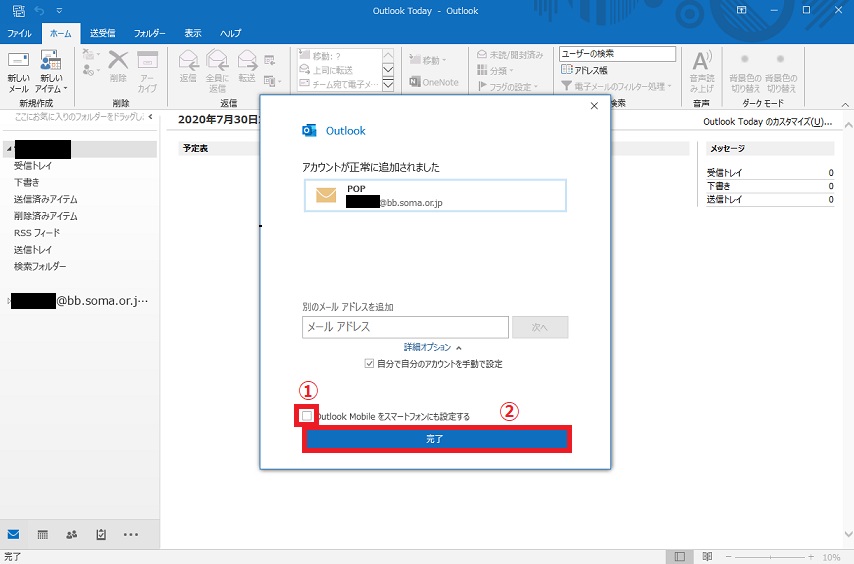Click the Forward to manager (上司に転送) quick step
This screenshot has width=854, height=564.
pyautogui.click(x=326, y=70)
